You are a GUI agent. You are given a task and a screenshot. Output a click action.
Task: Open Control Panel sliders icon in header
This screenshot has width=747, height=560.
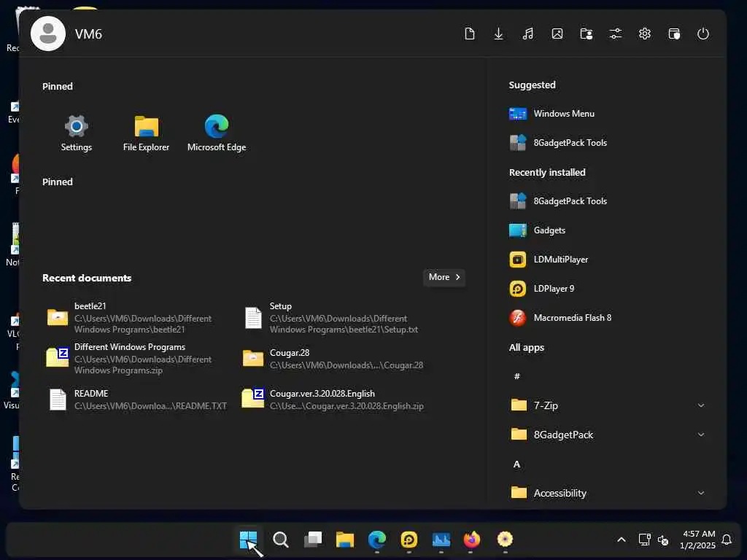pos(616,34)
